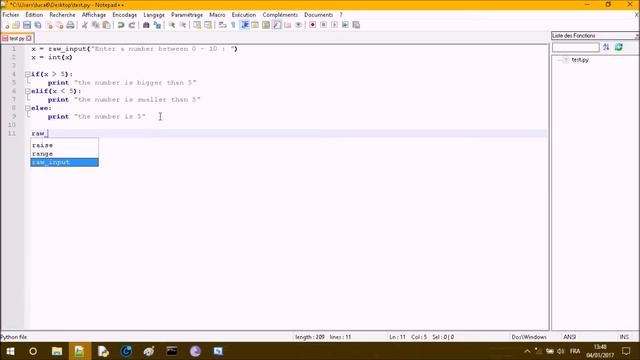The image size is (640, 360).
Task: Select the highlighted raw_input autocomplete entry
Action: (64, 162)
